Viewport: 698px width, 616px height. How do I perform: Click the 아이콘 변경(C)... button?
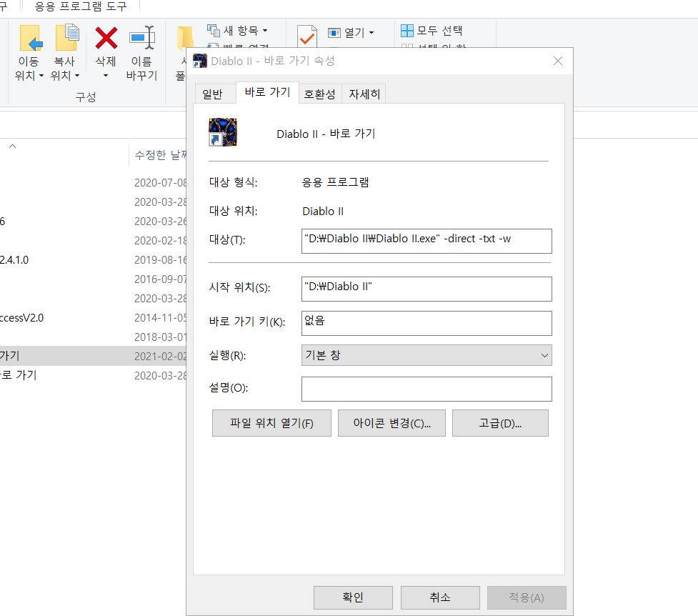392,423
